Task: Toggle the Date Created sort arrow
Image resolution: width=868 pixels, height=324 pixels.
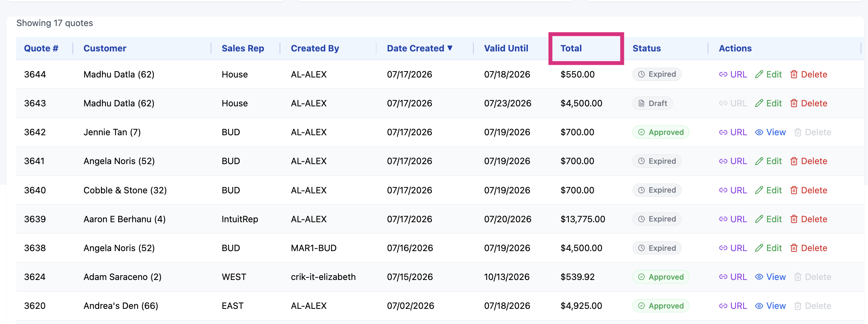Action: click(x=450, y=48)
